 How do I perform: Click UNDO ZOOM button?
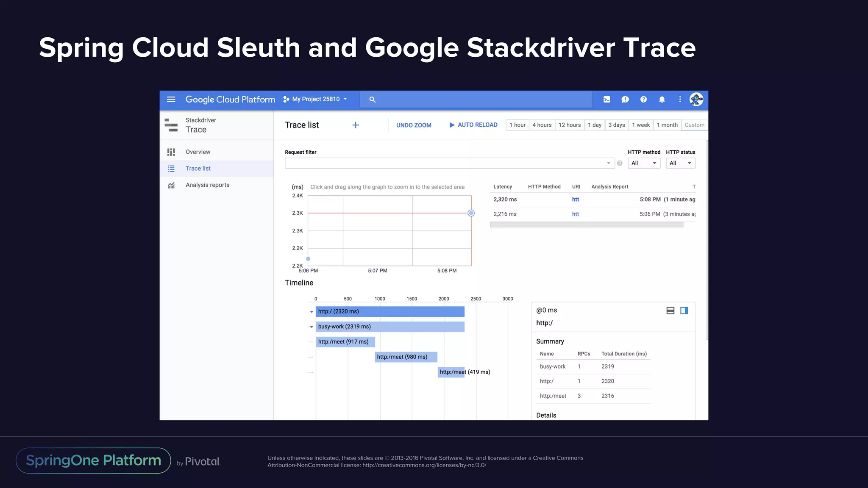point(414,125)
